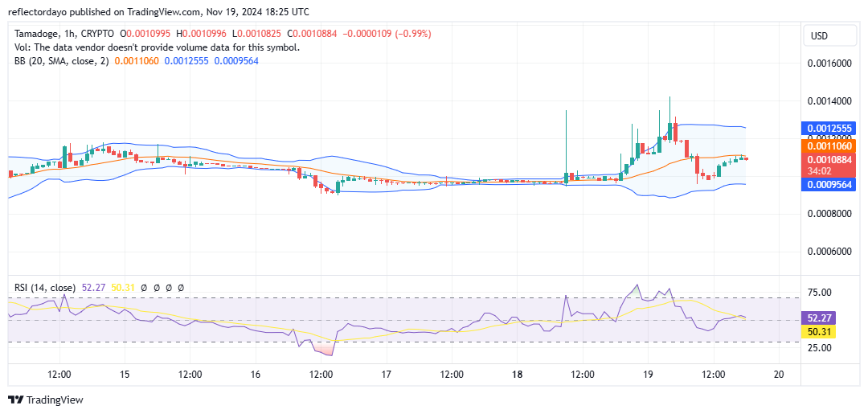Click the date label 19 on time axis

[x=648, y=375]
